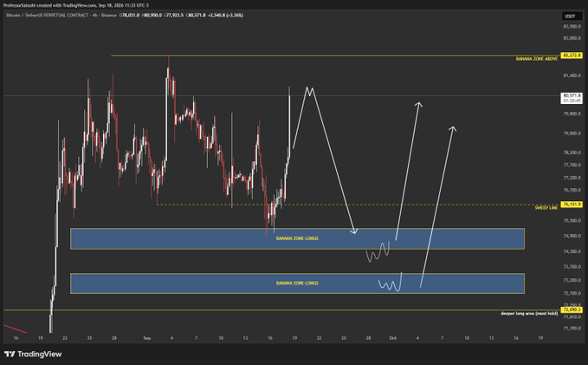Screen dimensions: 588x365
Task: Click the 83,500.0 price axis label
Action: pos(572,27)
